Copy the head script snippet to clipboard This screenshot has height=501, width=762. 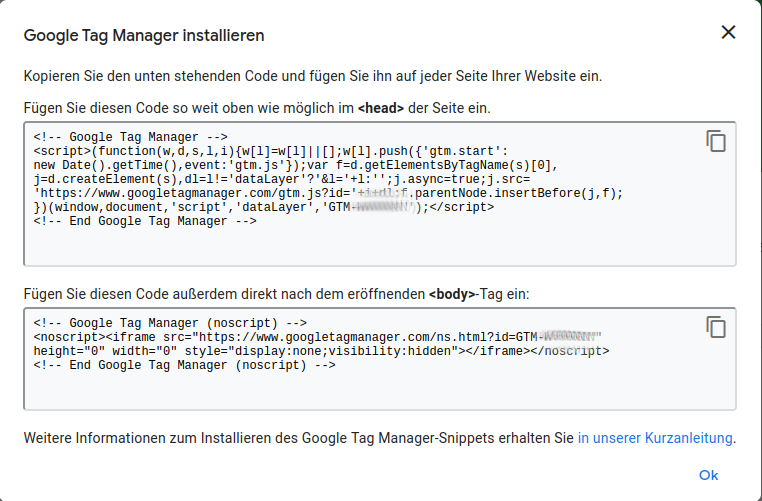[x=716, y=141]
